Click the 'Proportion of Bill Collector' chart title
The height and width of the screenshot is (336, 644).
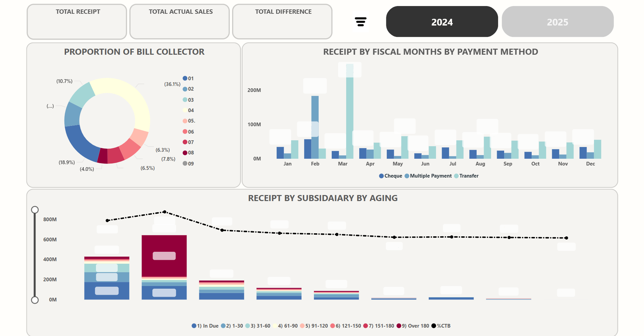tap(134, 52)
